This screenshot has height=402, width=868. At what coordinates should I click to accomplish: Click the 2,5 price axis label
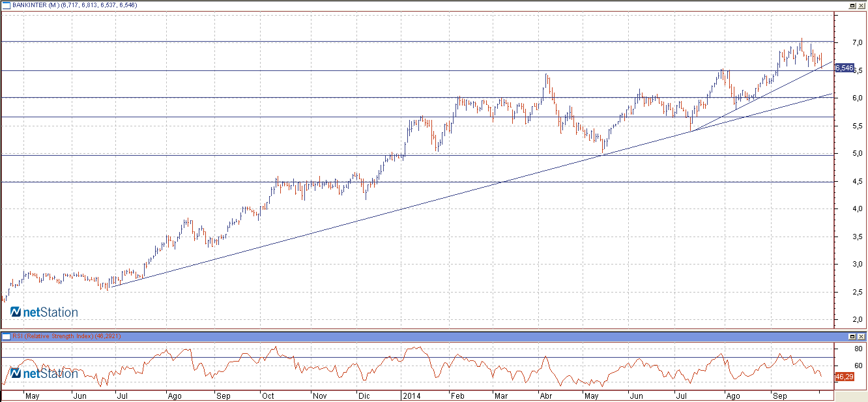coord(857,293)
